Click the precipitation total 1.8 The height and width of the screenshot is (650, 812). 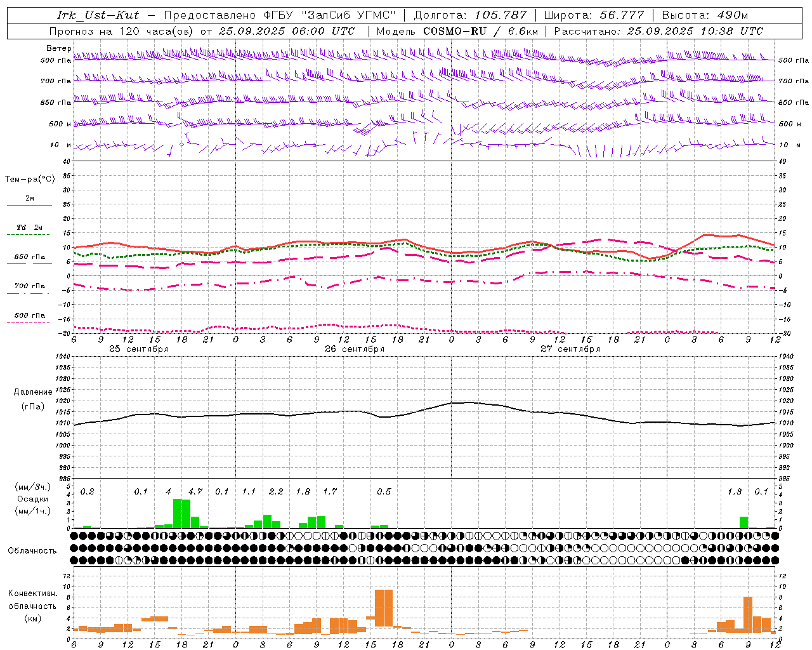coord(303,491)
